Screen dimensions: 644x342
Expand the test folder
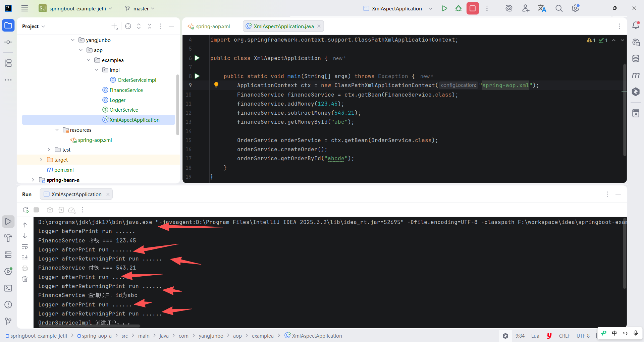[49, 150]
